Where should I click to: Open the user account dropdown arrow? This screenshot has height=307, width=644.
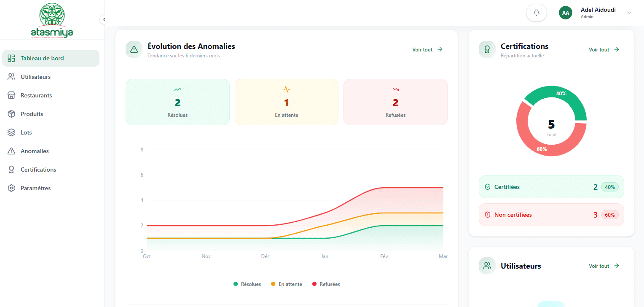click(x=629, y=13)
